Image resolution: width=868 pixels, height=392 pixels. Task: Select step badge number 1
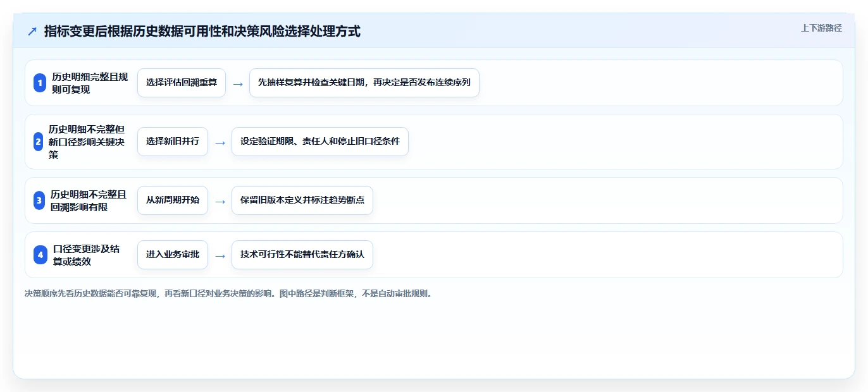click(x=40, y=83)
